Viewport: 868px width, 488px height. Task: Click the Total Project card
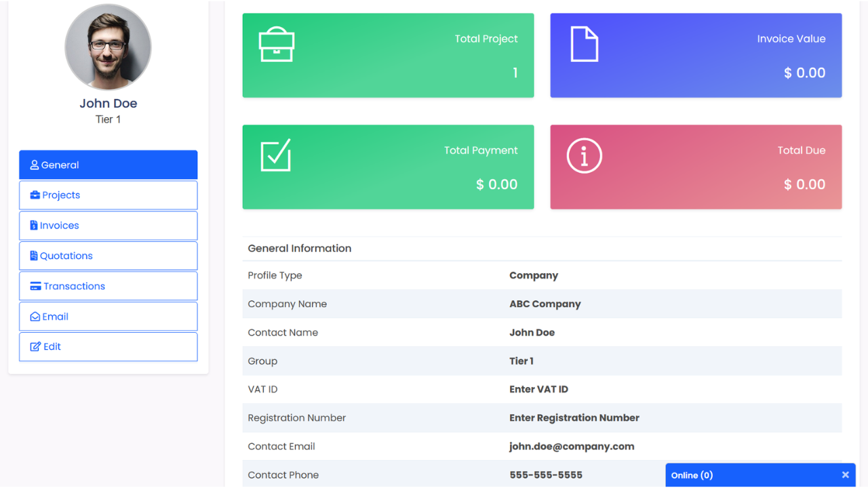click(x=388, y=56)
